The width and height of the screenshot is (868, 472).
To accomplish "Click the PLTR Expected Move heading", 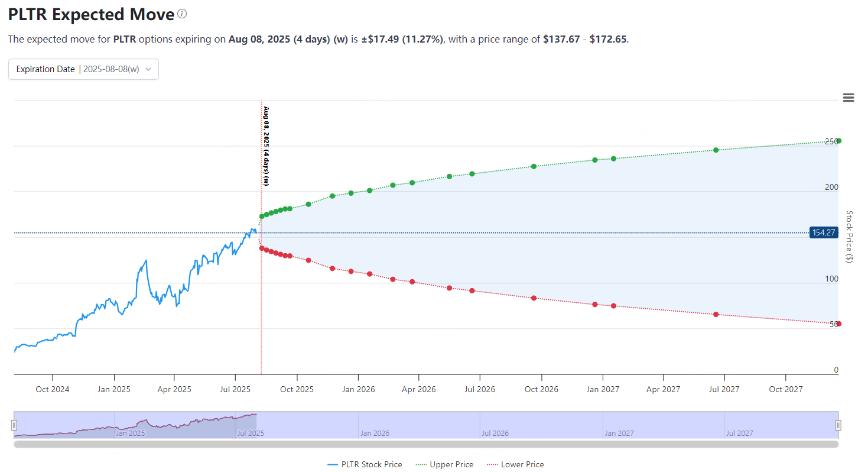I will click(92, 15).
